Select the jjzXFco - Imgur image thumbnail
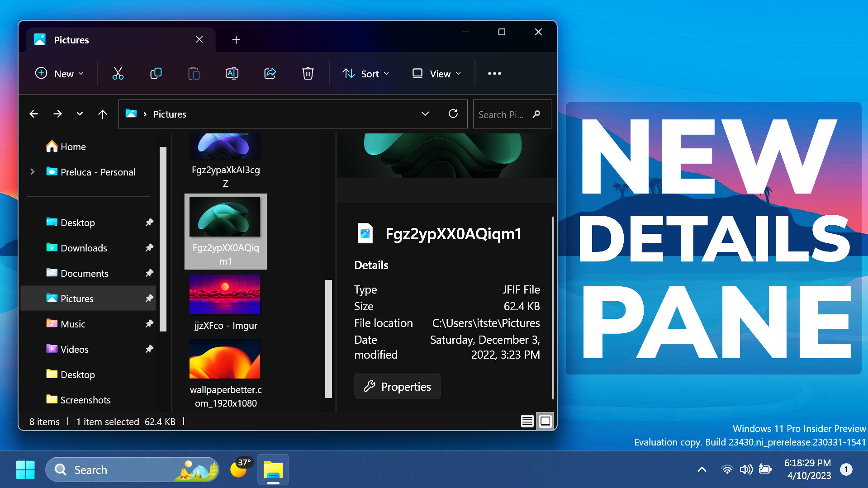The width and height of the screenshot is (868, 488). click(x=225, y=294)
